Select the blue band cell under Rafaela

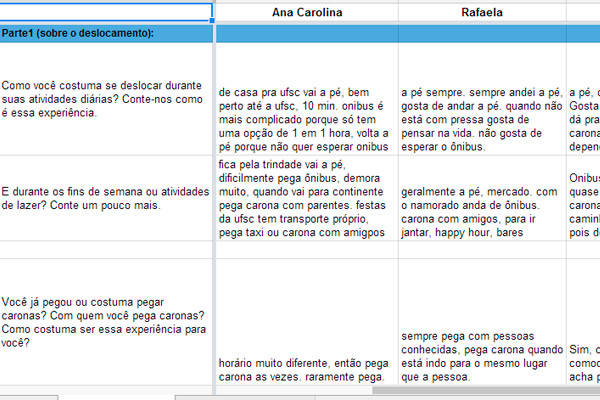pyautogui.click(x=482, y=34)
